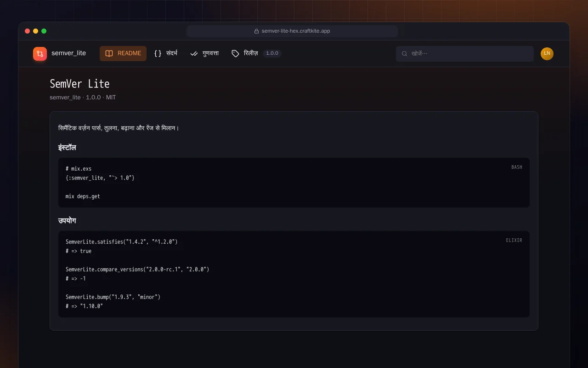
Task: Click the BASH language label
Action: (x=517, y=167)
